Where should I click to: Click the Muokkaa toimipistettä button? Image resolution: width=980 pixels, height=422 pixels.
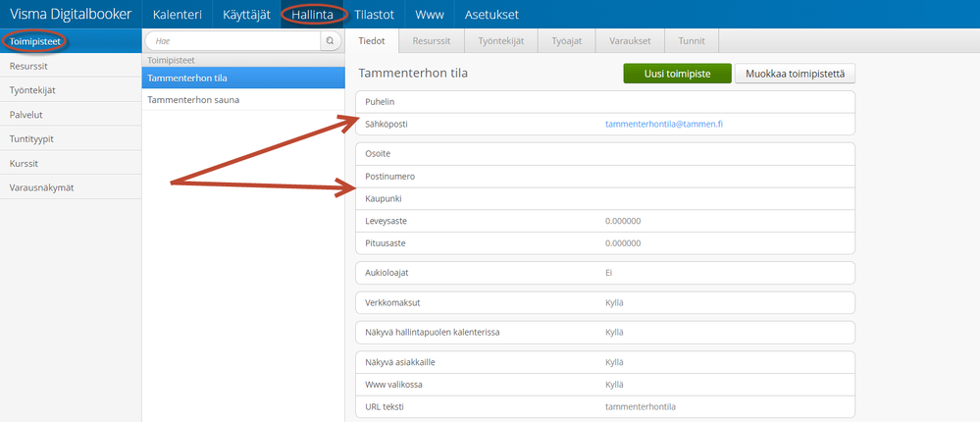pos(795,74)
